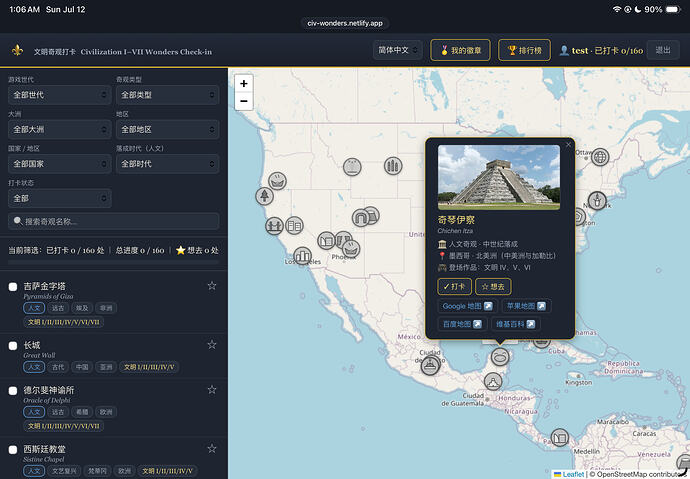The height and width of the screenshot is (479, 690).
Task: Click the globe marker near Ottawa
Action: [600, 157]
